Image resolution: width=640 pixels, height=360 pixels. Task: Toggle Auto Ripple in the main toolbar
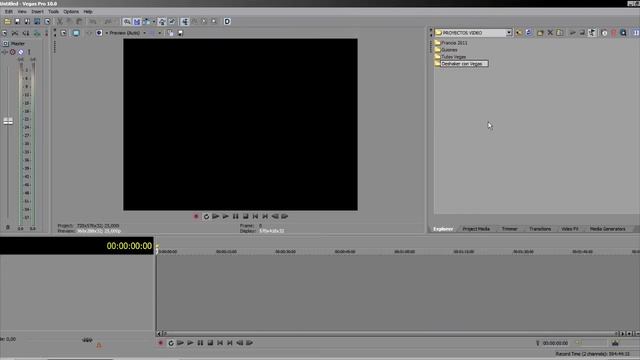click(146, 21)
